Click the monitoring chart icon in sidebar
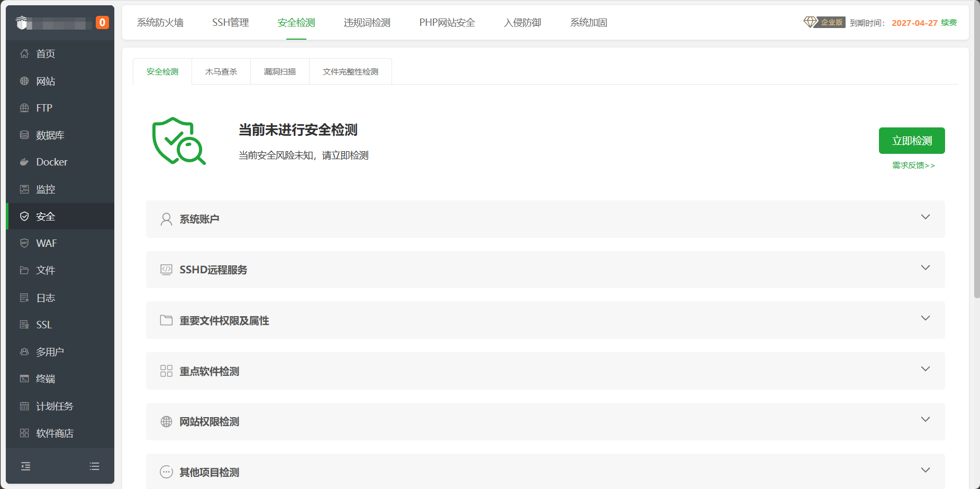Image resolution: width=980 pixels, height=489 pixels. point(24,189)
